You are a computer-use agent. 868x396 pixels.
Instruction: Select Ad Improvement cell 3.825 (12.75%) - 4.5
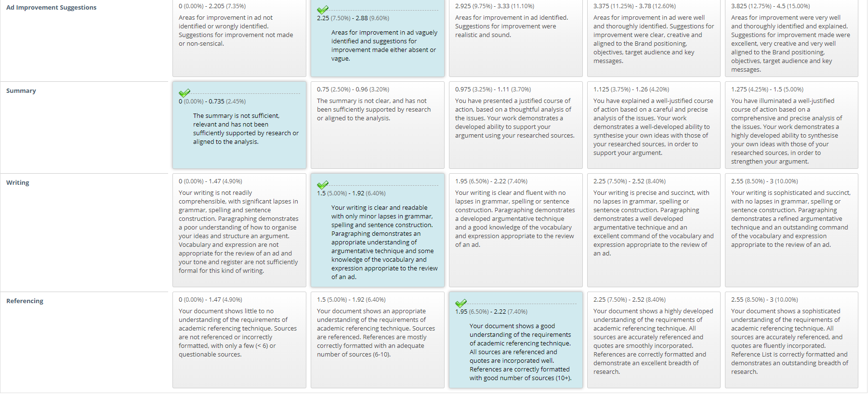pos(791,38)
